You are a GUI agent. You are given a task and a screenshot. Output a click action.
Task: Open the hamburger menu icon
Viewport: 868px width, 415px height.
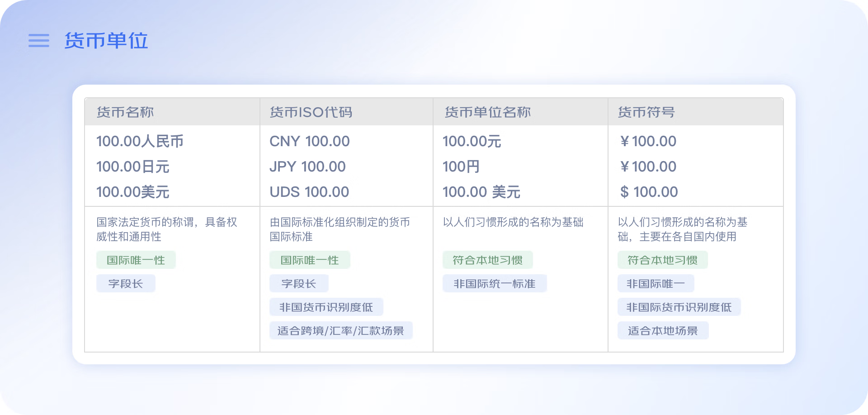pyautogui.click(x=39, y=41)
